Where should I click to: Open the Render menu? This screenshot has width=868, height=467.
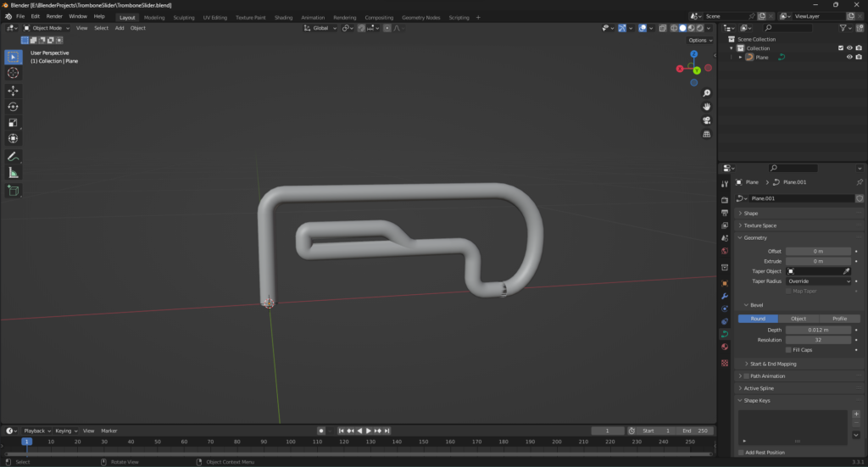point(54,16)
